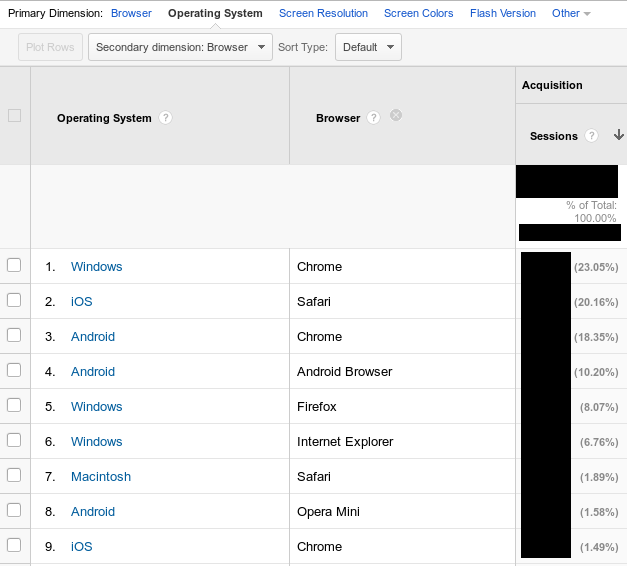Click the 8.07% sessions value
Screen dimensions: 627x566
click(x=599, y=407)
